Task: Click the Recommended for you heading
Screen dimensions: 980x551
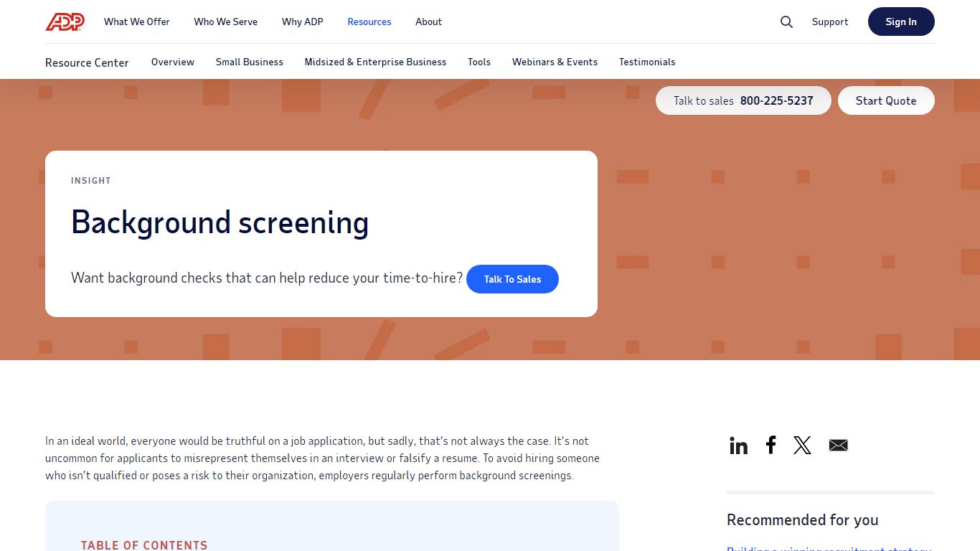Action: click(x=802, y=519)
